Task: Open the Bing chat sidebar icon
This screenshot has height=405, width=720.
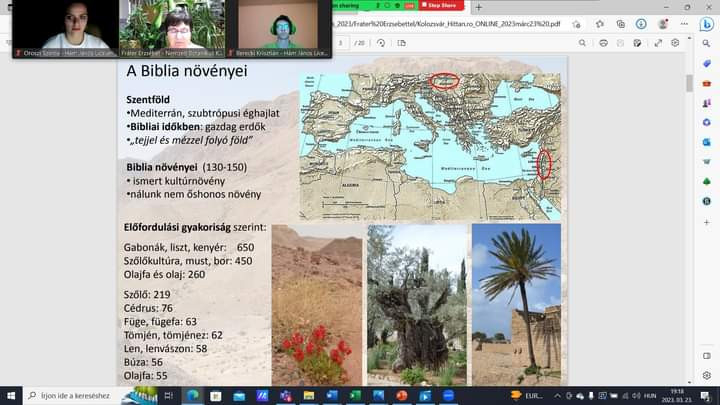Action: [706, 24]
